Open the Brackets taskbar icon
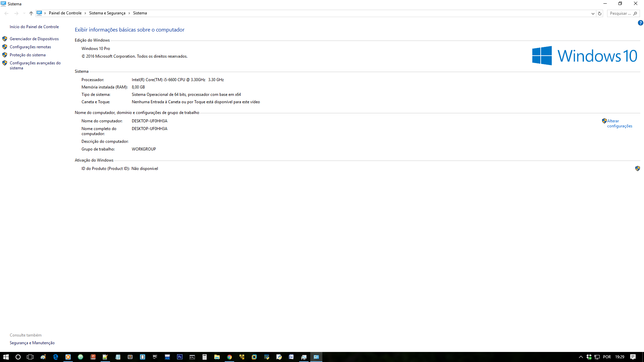The height and width of the screenshot is (362, 644). [x=143, y=357]
